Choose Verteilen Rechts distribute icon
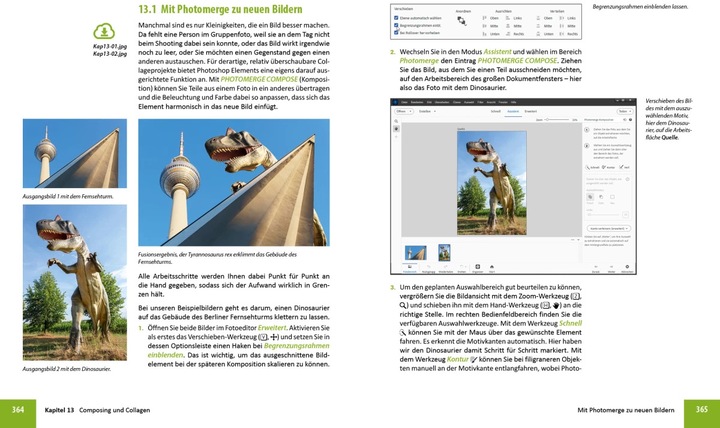The height and width of the screenshot is (428, 720). pos(562,34)
